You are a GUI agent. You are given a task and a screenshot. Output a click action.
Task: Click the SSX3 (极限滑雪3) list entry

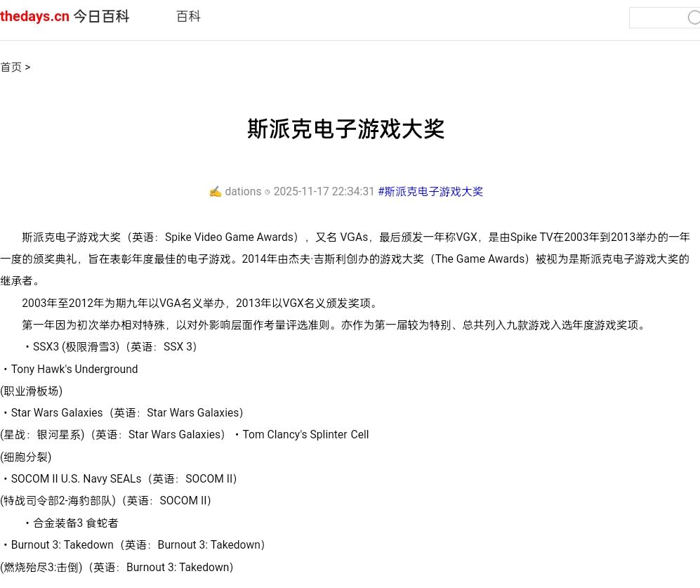tap(110, 347)
